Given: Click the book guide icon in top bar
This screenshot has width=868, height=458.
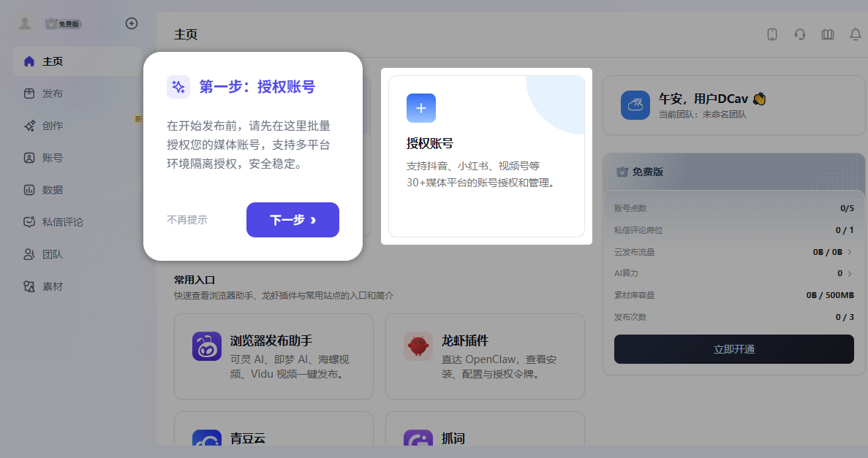Looking at the screenshot, I should 828,34.
